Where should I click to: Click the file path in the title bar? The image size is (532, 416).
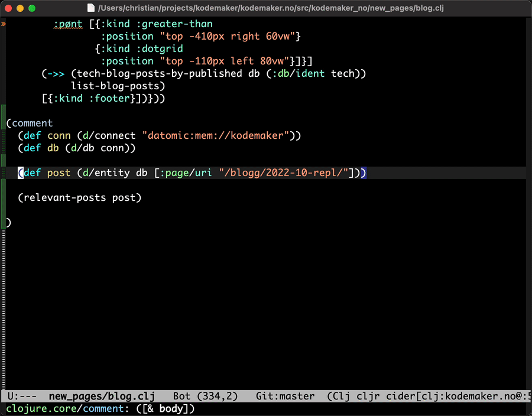pyautogui.click(x=270, y=8)
